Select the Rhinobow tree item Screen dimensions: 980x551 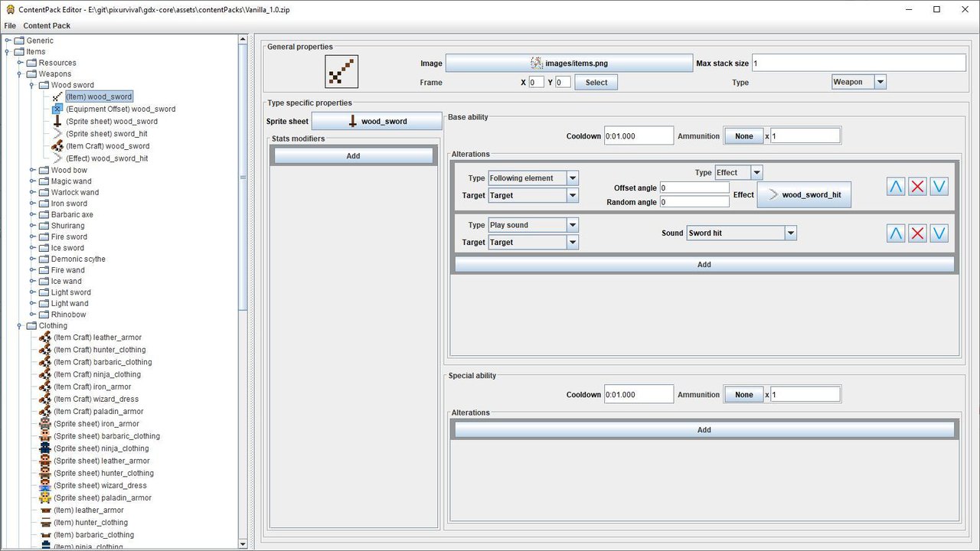[x=68, y=315]
